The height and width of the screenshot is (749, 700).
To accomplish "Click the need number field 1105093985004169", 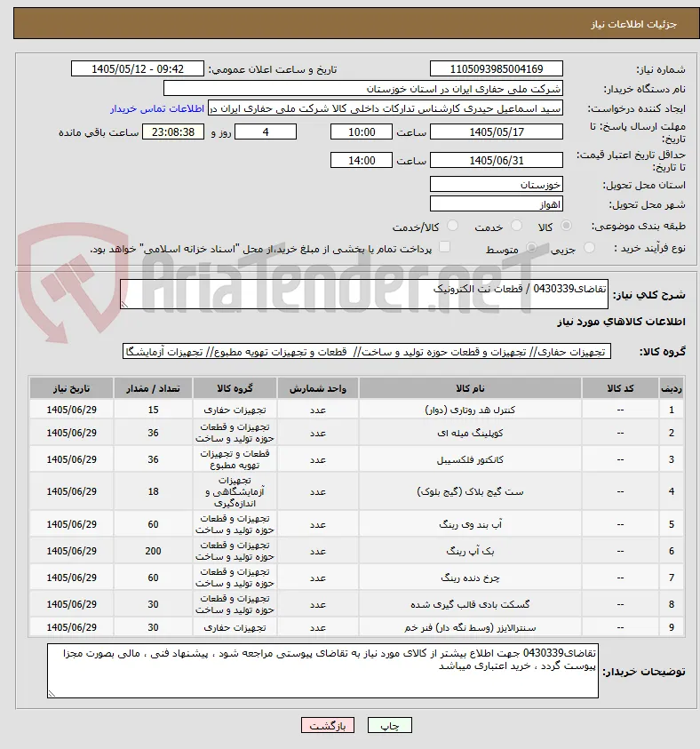I will [x=496, y=68].
